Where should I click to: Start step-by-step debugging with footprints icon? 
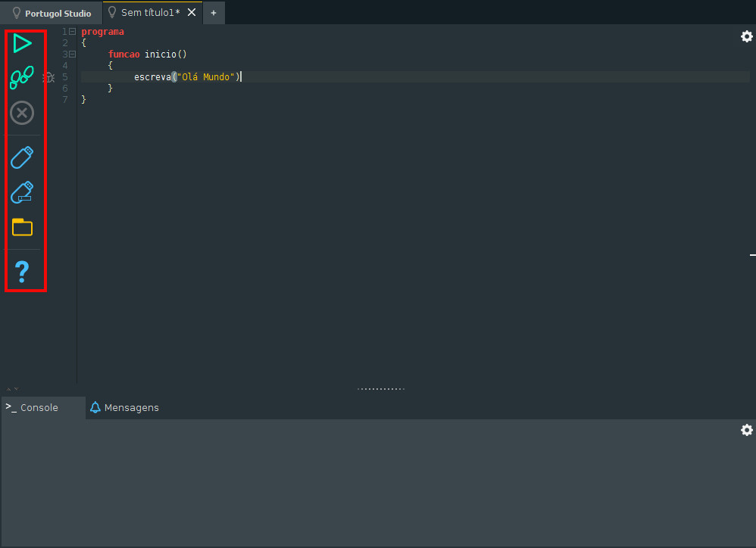(22, 77)
